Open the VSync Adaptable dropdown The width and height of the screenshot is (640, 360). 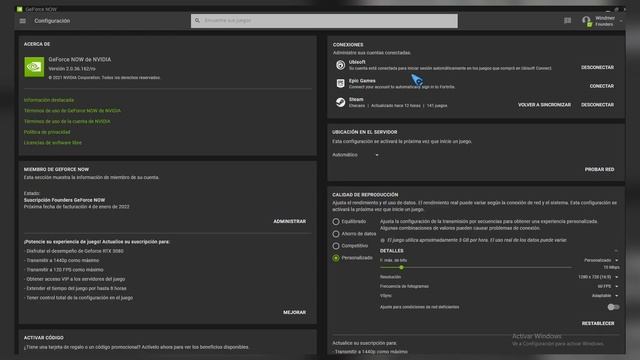(605, 296)
